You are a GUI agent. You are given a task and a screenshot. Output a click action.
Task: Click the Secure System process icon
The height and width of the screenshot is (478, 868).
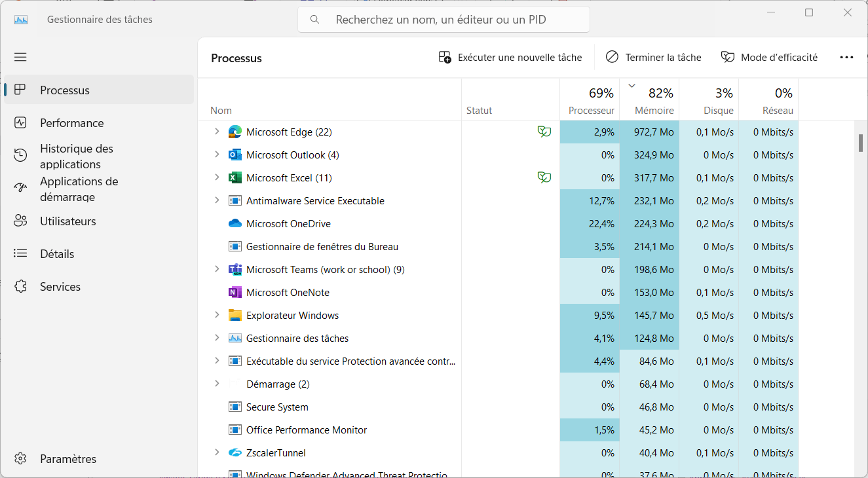(x=235, y=407)
